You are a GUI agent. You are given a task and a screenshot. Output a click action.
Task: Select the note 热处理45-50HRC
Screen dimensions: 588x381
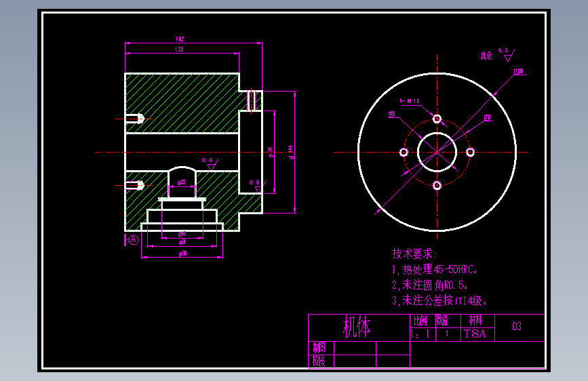tap(434, 270)
